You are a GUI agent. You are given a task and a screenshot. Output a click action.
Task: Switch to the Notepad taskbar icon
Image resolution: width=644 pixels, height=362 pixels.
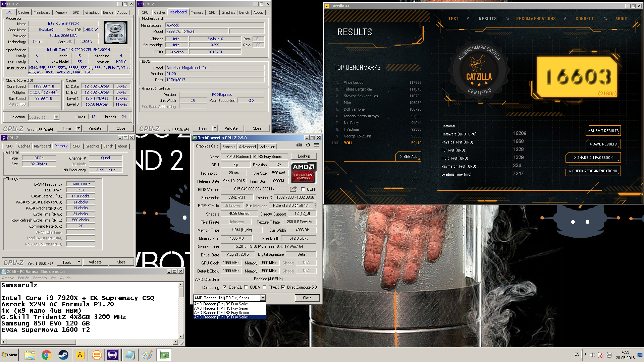(x=130, y=355)
